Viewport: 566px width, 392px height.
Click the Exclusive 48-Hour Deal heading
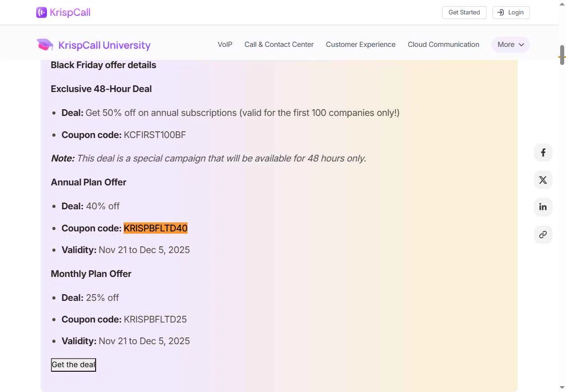101,89
